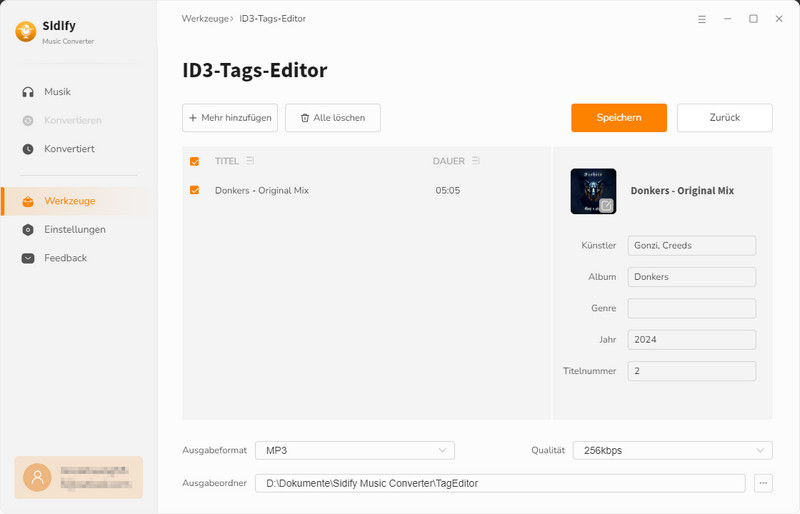800x514 pixels.
Task: Edit the Jahr field
Action: pyautogui.click(x=692, y=339)
